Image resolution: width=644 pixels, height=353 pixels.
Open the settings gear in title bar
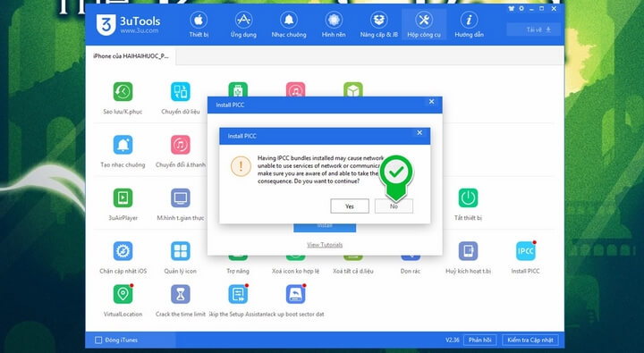click(521, 8)
